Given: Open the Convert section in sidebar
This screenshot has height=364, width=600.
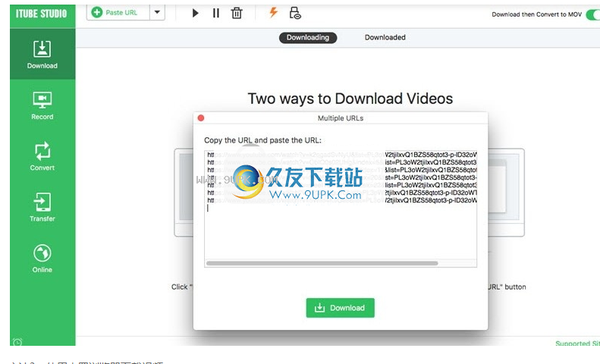Looking at the screenshot, I should (x=42, y=157).
